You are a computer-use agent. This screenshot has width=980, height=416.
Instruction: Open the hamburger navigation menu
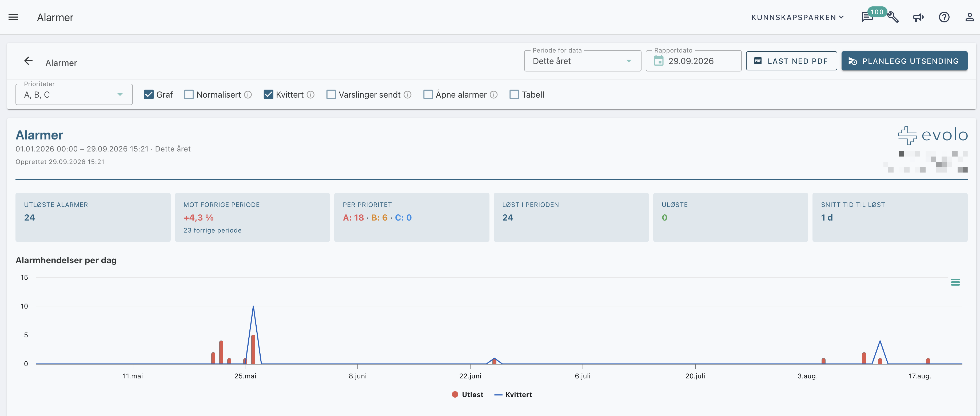pyautogui.click(x=13, y=17)
